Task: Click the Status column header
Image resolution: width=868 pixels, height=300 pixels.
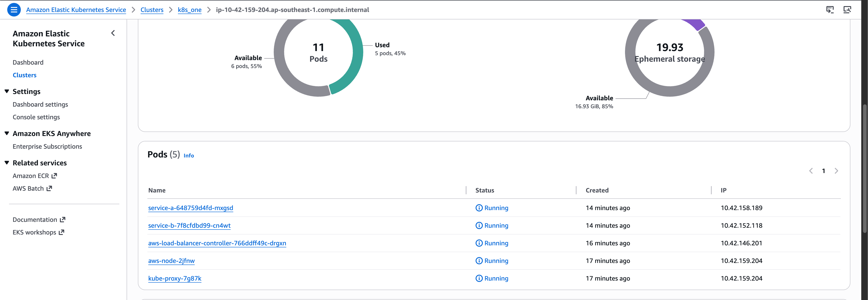Action: [x=485, y=190]
